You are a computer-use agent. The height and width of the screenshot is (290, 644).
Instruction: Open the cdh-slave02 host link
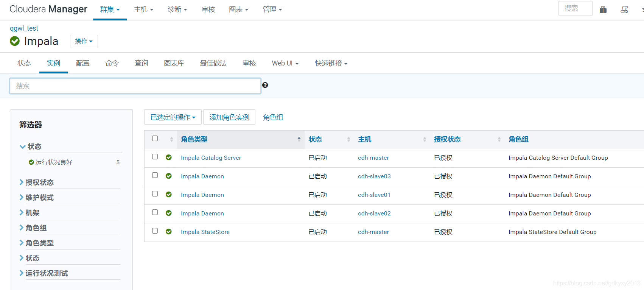374,213
